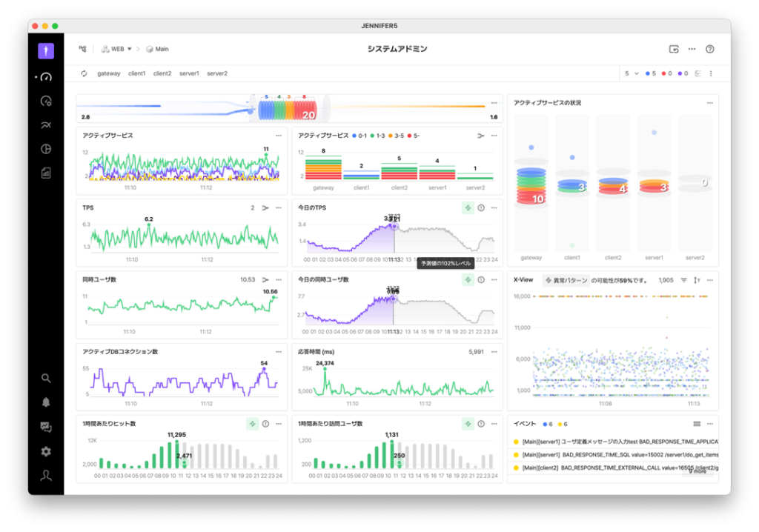759x532 pixels.
Task: Open the dashboard gauge icon in sidebar
Action: [46, 77]
